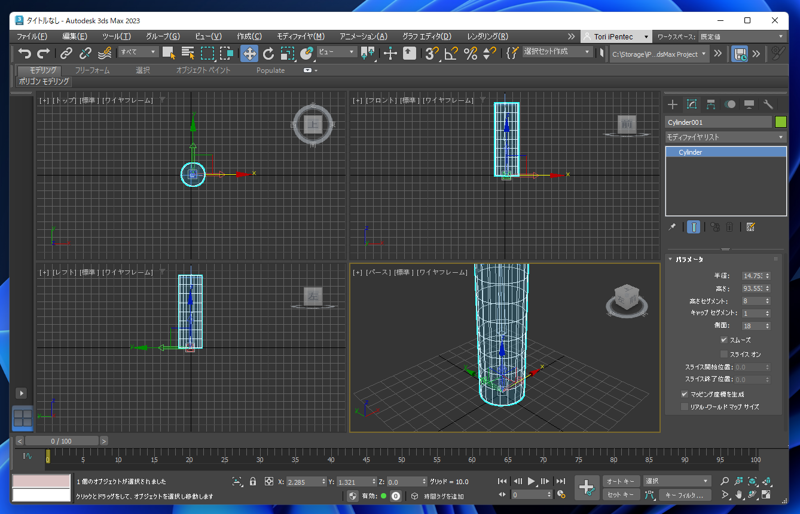
Task: Go to the animation start frame
Action: [x=503, y=481]
